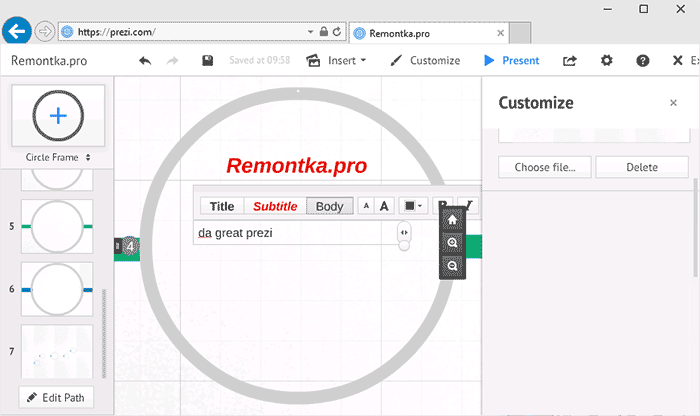Apply the Body text style
Viewport: 700px width, 416px height.
pyautogui.click(x=329, y=206)
